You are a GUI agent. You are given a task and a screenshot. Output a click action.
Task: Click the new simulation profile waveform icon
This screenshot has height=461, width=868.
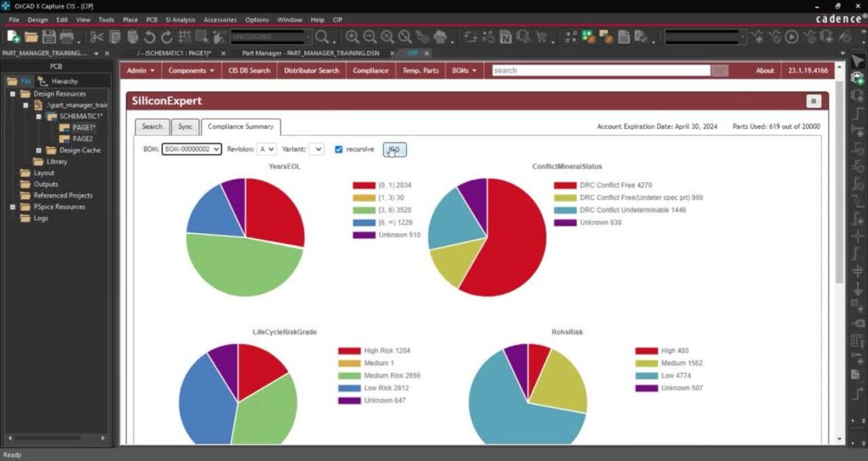click(x=757, y=37)
